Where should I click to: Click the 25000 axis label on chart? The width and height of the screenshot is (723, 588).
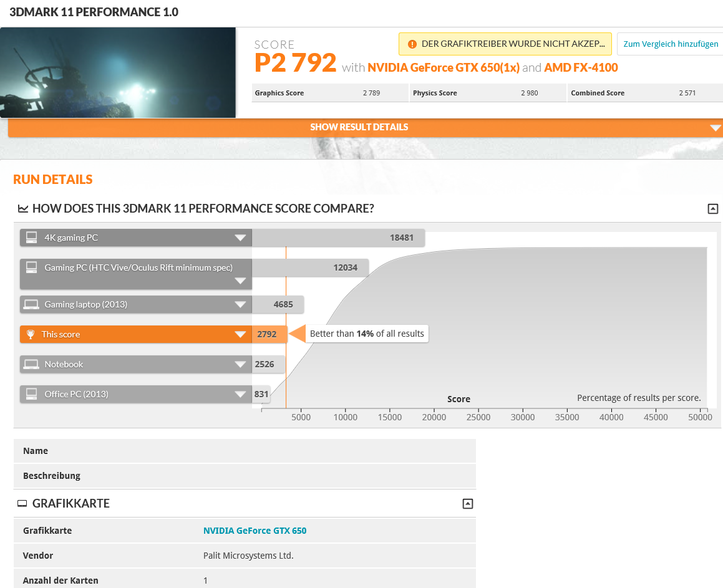tap(478, 418)
